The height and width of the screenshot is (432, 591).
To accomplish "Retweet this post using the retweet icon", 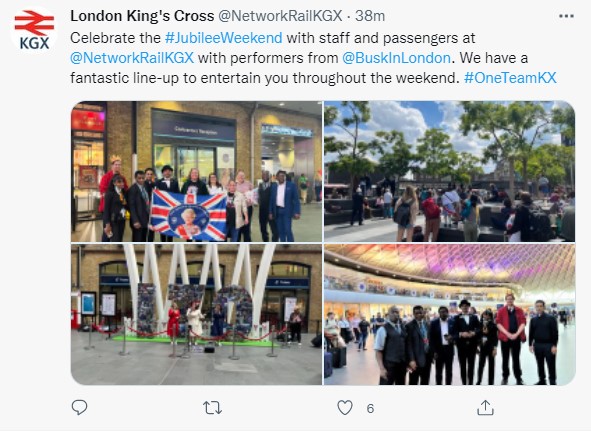I will click(x=212, y=408).
